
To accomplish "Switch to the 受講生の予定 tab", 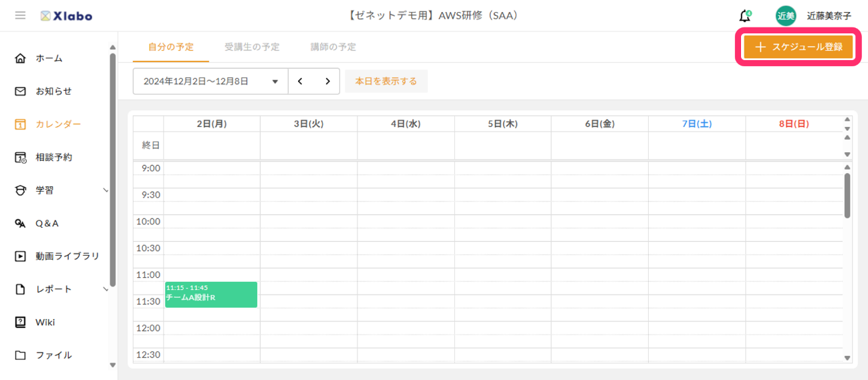I will [x=252, y=47].
